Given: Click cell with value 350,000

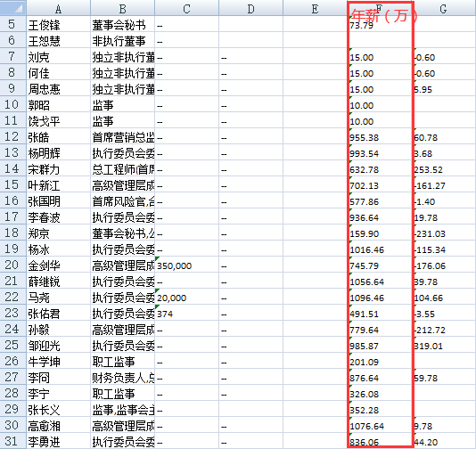Looking at the screenshot, I should 186,265.
